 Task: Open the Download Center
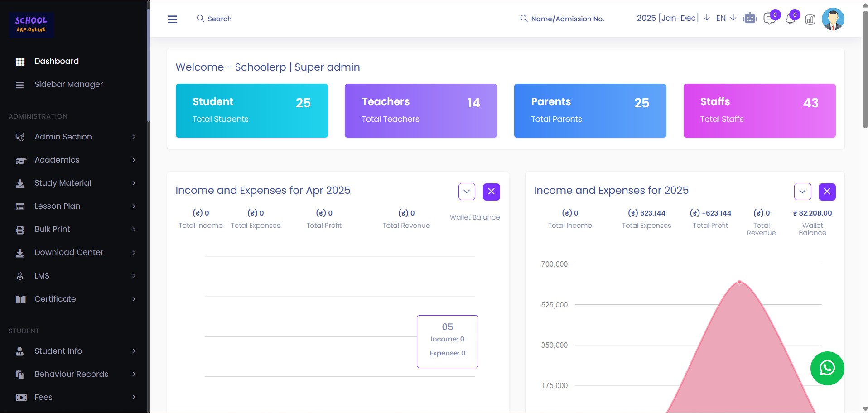point(68,252)
